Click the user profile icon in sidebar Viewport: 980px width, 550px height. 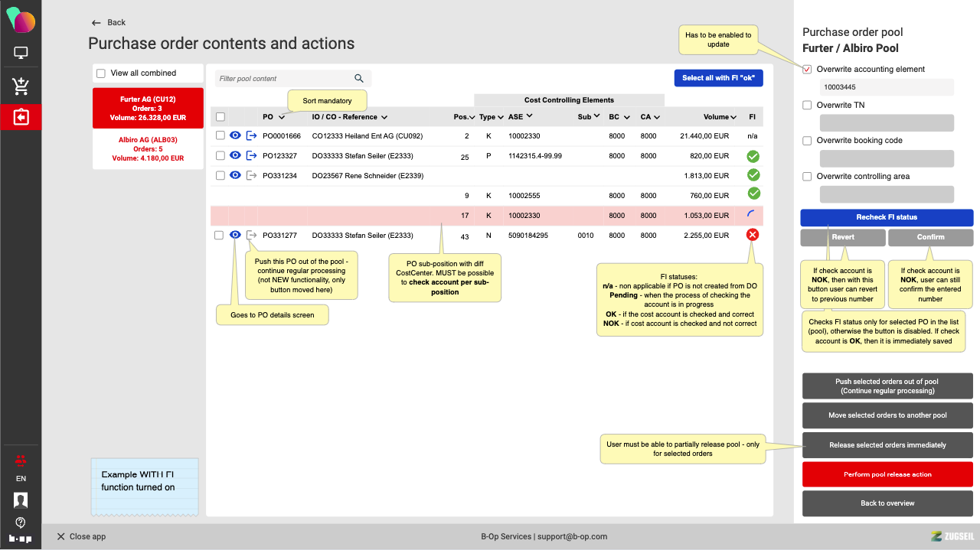21,500
